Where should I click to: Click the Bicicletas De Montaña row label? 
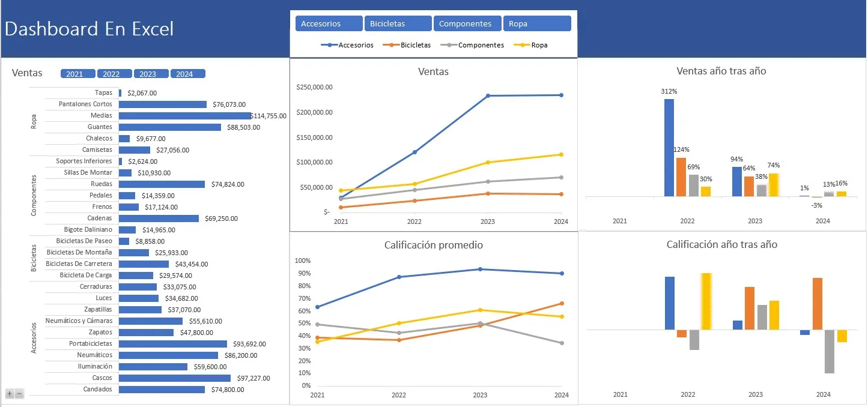tap(79, 252)
